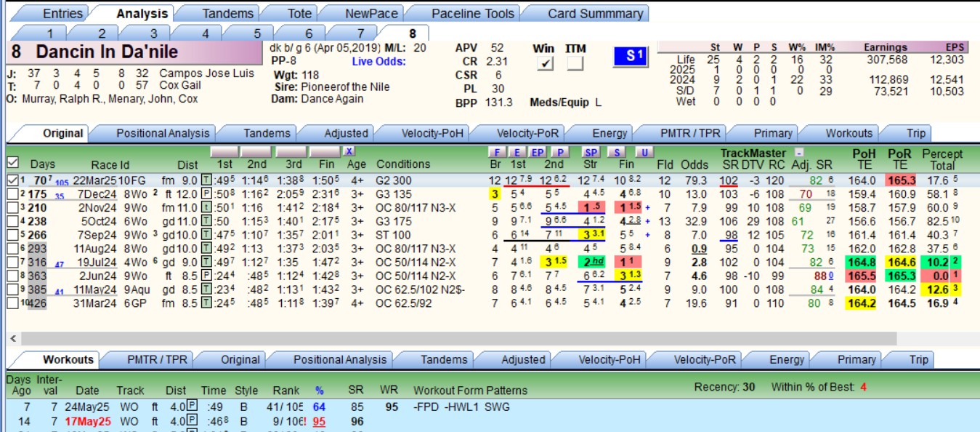Click the left arrow of the horizontal scrollbar
This screenshot has width=980, height=432.
pos(13,338)
